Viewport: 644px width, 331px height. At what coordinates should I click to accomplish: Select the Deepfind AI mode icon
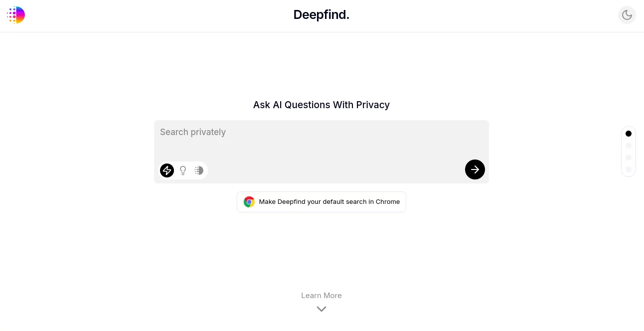[198, 170]
